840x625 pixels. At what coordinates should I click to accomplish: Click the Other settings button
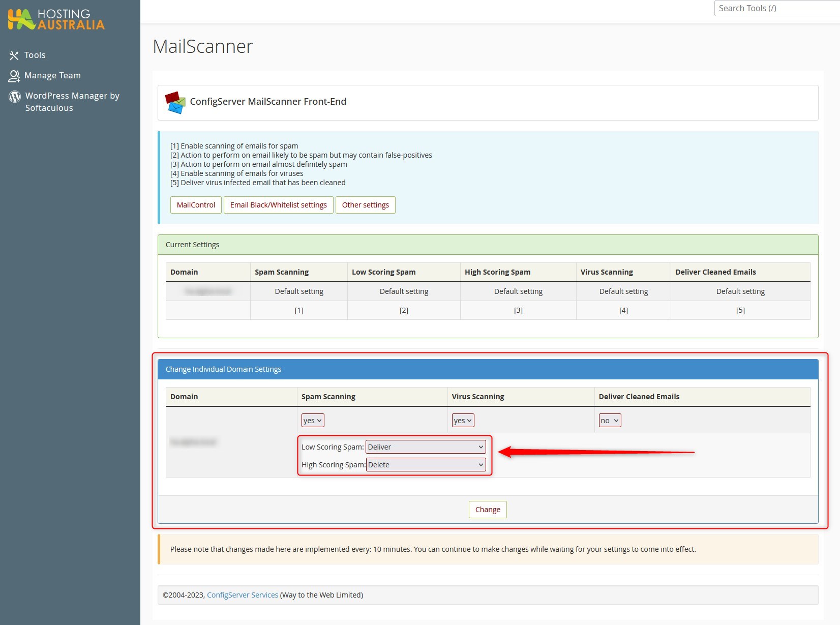(365, 205)
